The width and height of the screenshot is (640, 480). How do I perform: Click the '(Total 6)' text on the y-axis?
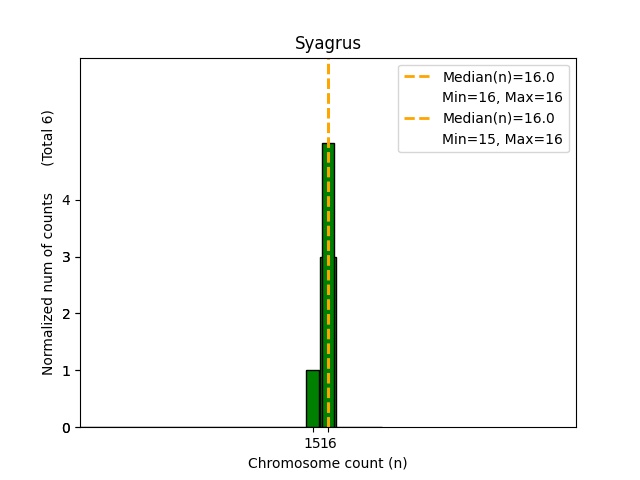(48, 138)
